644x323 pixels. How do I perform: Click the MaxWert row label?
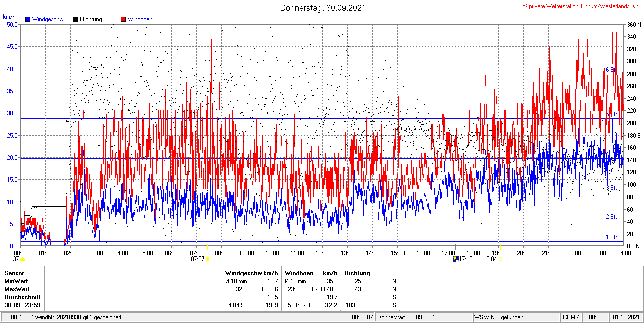pos(17,289)
